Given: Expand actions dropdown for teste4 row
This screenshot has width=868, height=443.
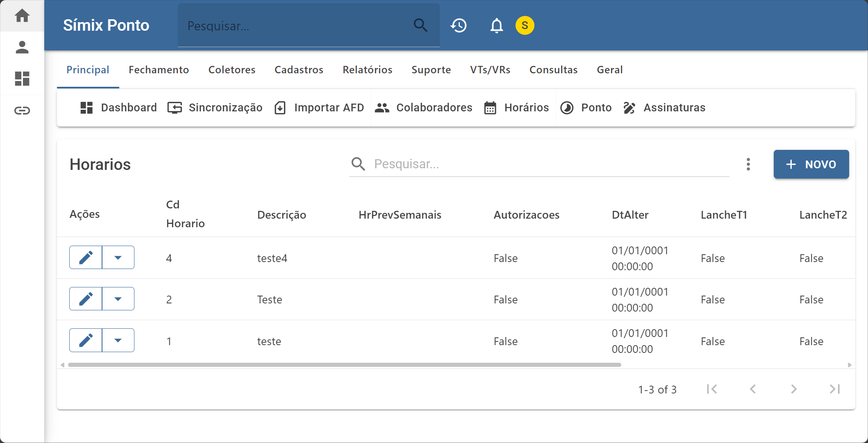Looking at the screenshot, I should click(118, 258).
